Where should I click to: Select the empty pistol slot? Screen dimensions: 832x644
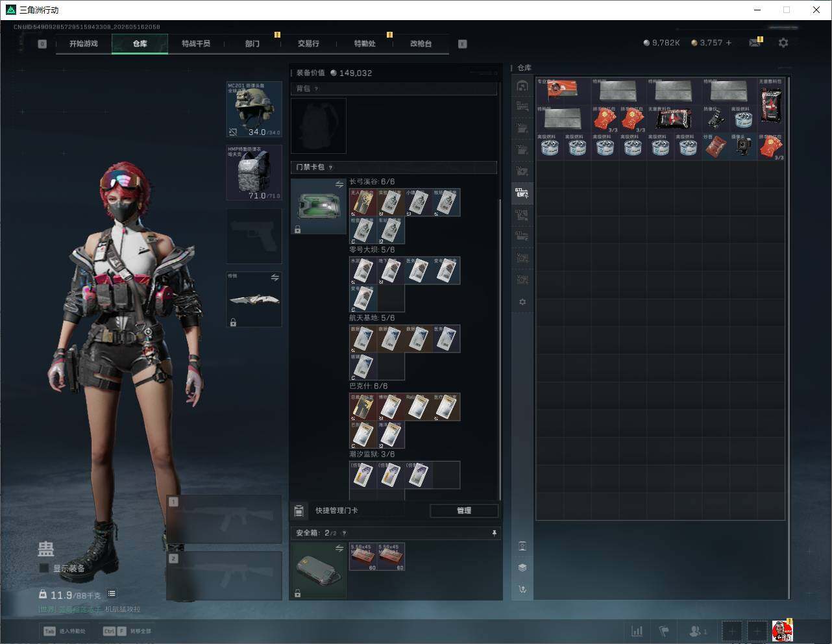[x=254, y=236]
